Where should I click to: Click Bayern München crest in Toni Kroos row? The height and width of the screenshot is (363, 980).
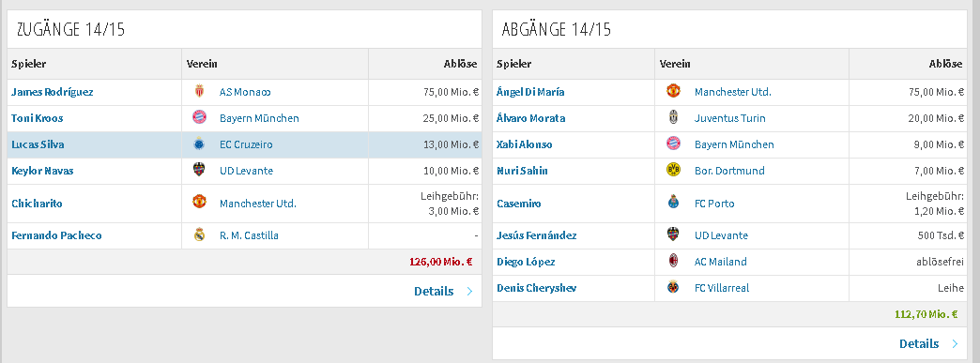pos(199,118)
